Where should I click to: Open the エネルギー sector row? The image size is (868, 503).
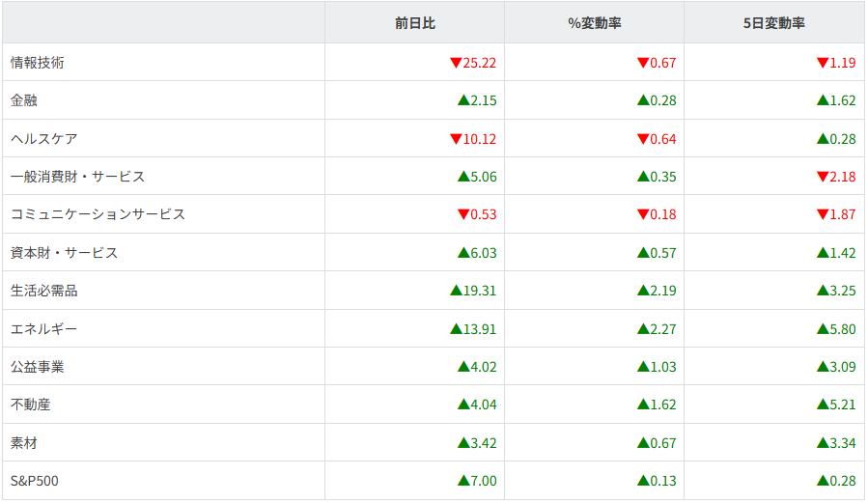(x=43, y=329)
